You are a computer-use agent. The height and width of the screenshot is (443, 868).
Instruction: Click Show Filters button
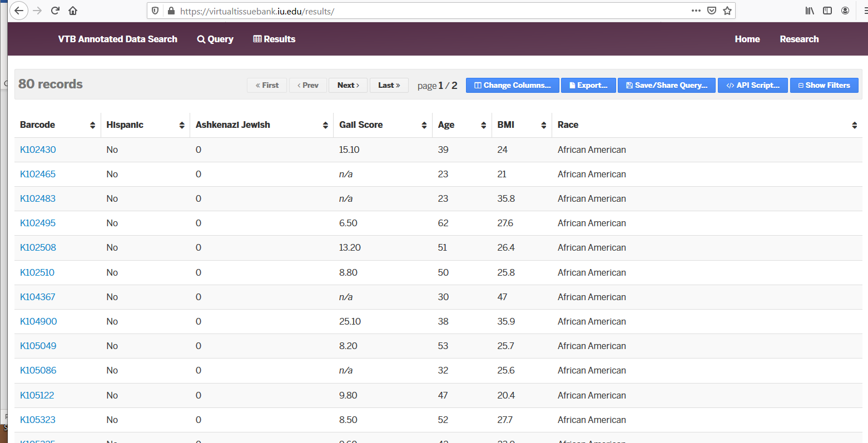pyautogui.click(x=824, y=85)
